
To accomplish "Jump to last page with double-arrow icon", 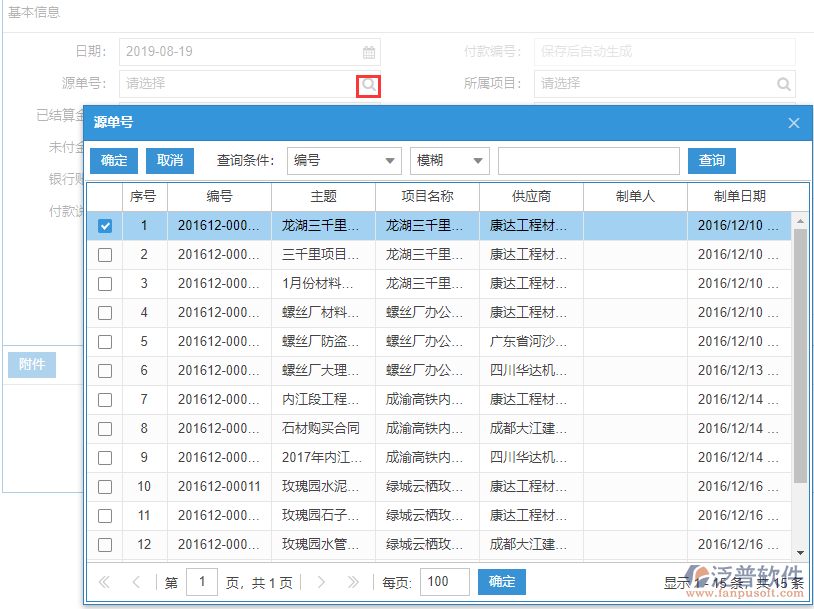I will click(x=352, y=581).
